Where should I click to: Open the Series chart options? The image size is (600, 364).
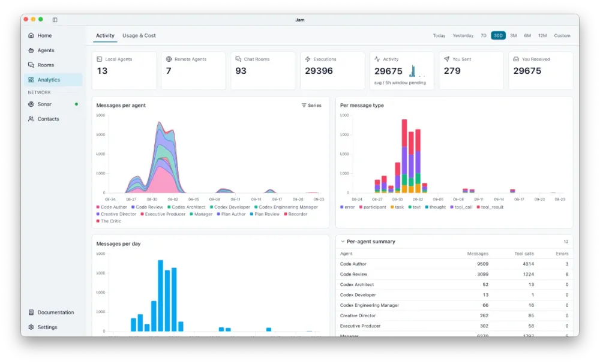pyautogui.click(x=311, y=106)
